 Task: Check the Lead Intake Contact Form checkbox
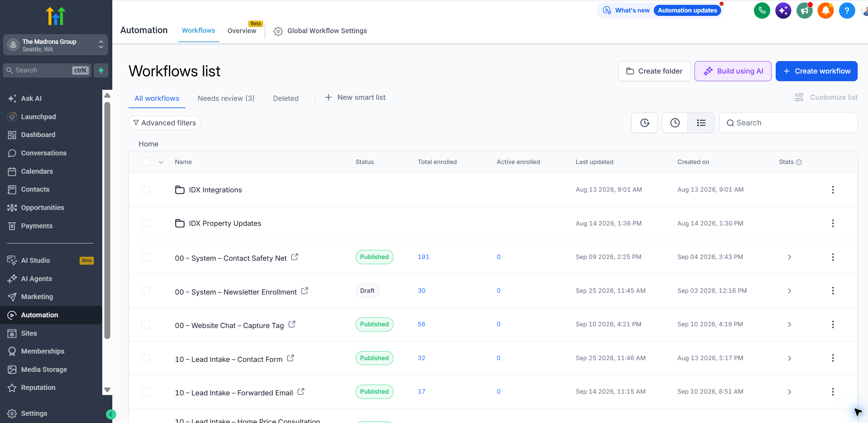146,358
